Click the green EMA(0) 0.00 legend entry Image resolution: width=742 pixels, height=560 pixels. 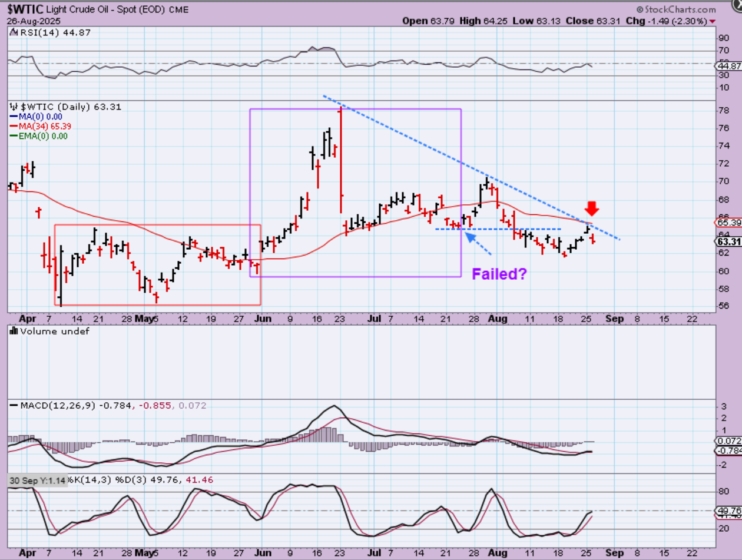point(42,136)
